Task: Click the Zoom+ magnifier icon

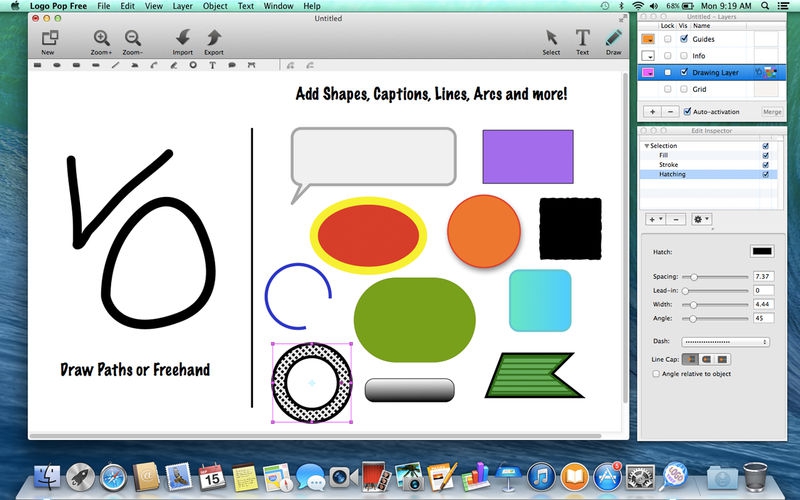Action: 101,38
